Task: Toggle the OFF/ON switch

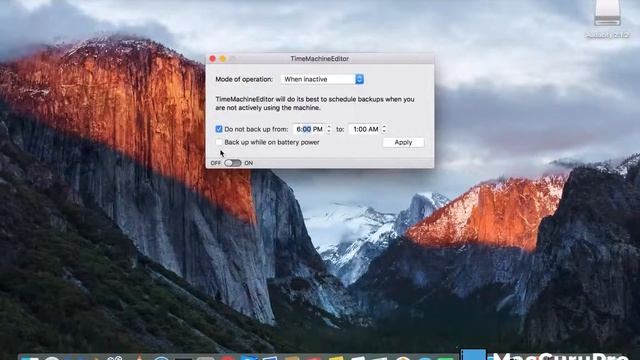Action: [233, 163]
